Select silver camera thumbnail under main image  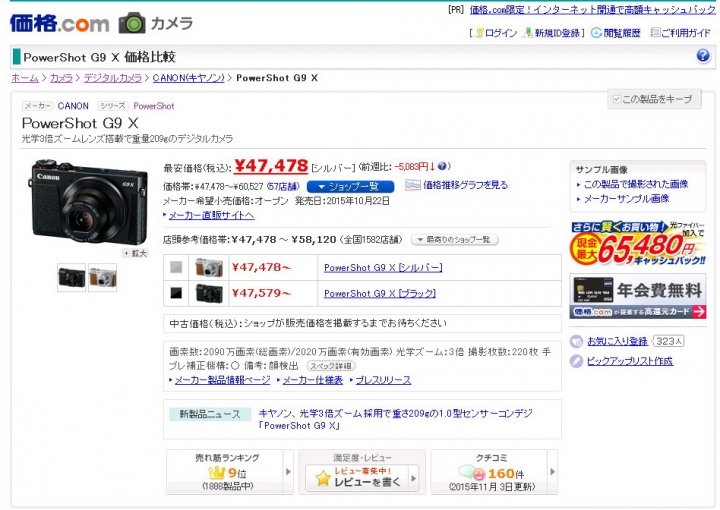coord(102,278)
